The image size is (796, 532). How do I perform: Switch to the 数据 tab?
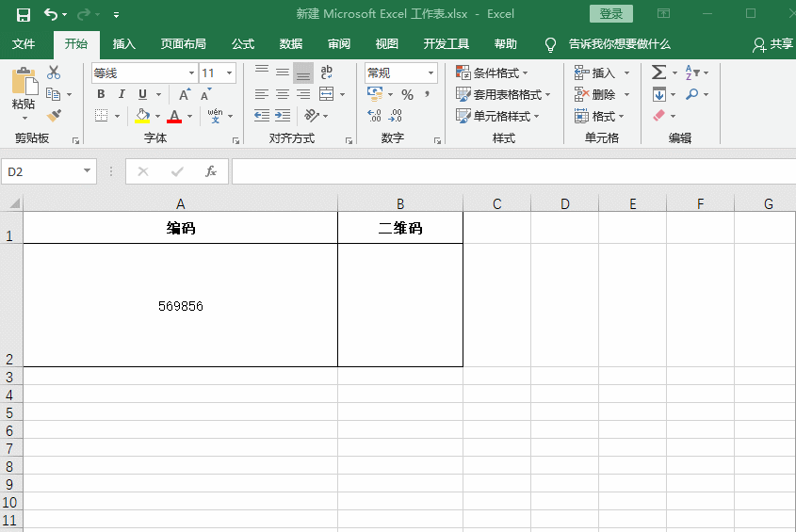[291, 44]
